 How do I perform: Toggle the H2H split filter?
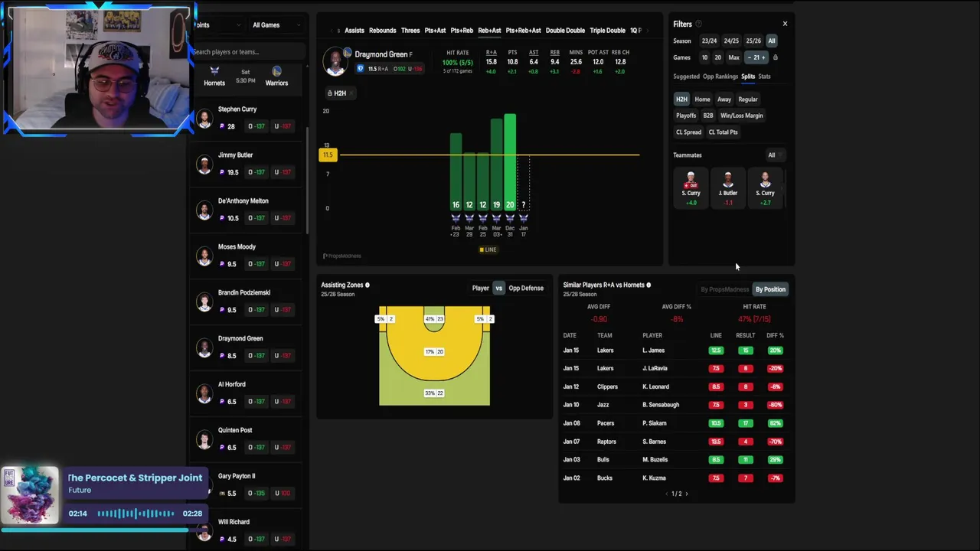click(681, 99)
